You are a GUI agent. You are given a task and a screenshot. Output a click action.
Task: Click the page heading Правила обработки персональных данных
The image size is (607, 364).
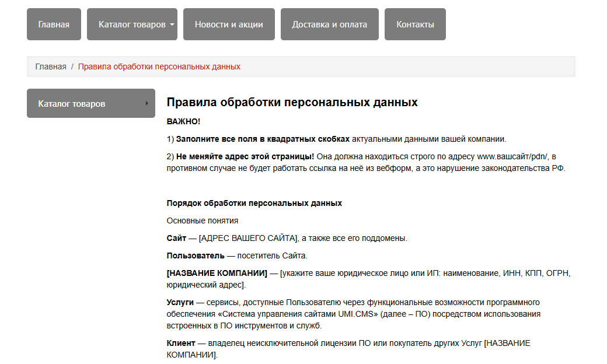tap(292, 102)
